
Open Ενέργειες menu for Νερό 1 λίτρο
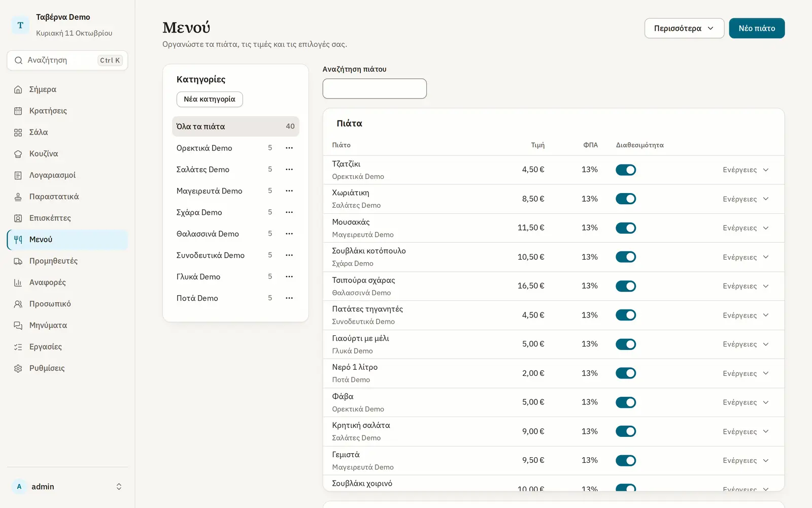(x=746, y=373)
